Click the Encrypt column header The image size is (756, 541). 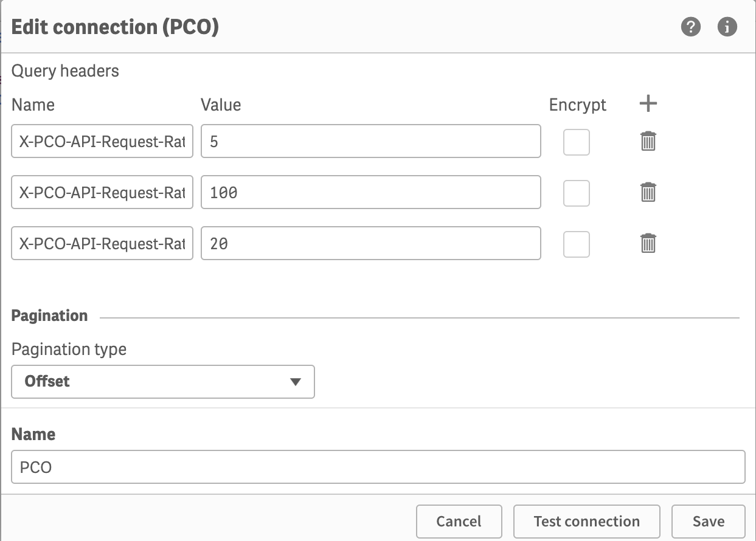[578, 105]
